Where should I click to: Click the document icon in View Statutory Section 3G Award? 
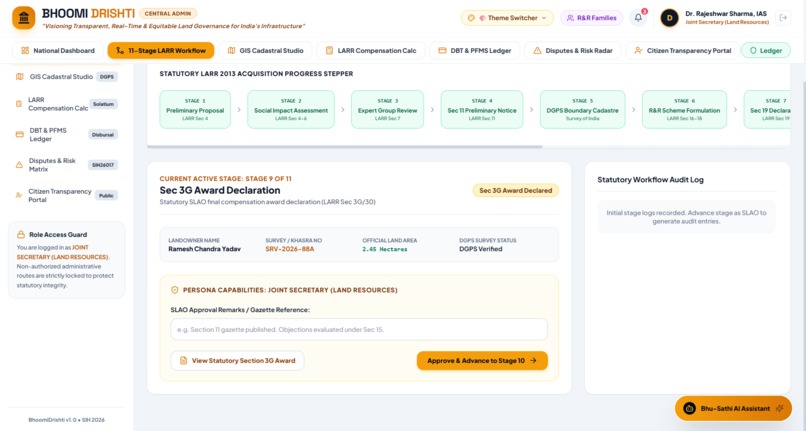[x=184, y=361]
